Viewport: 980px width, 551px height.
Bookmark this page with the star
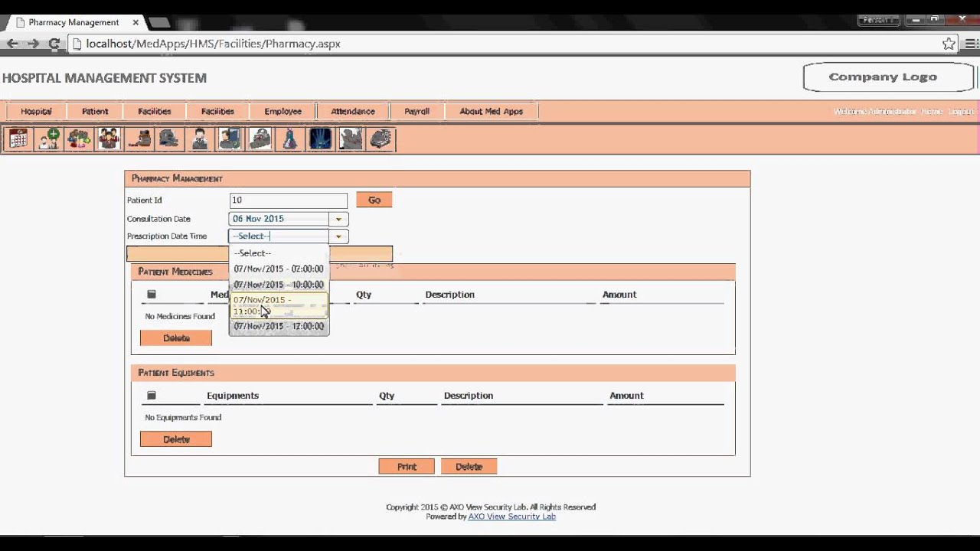[949, 44]
